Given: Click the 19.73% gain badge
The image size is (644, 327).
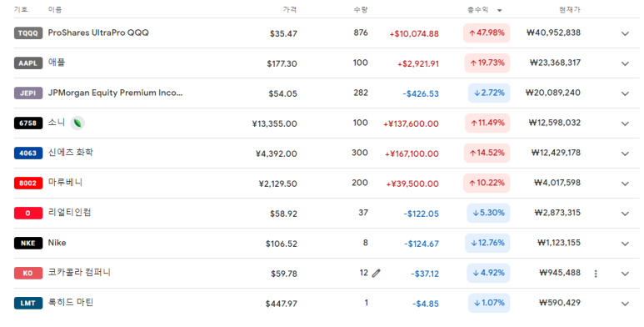Looking at the screenshot, I should tap(487, 63).
